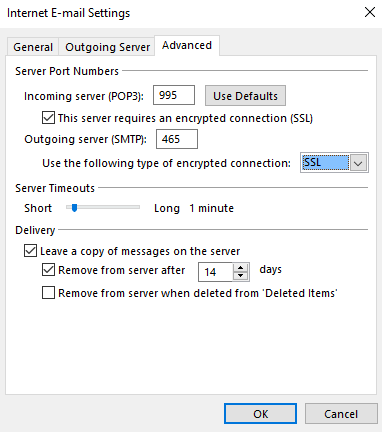Uncheck Remove from server after days
Image resolution: width=382 pixels, height=432 pixels.
(x=48, y=270)
